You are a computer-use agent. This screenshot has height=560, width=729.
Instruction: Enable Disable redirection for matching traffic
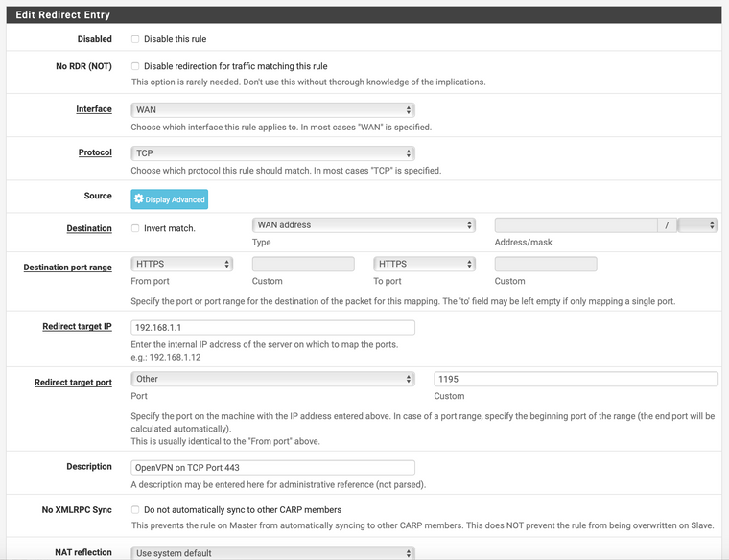pos(135,66)
